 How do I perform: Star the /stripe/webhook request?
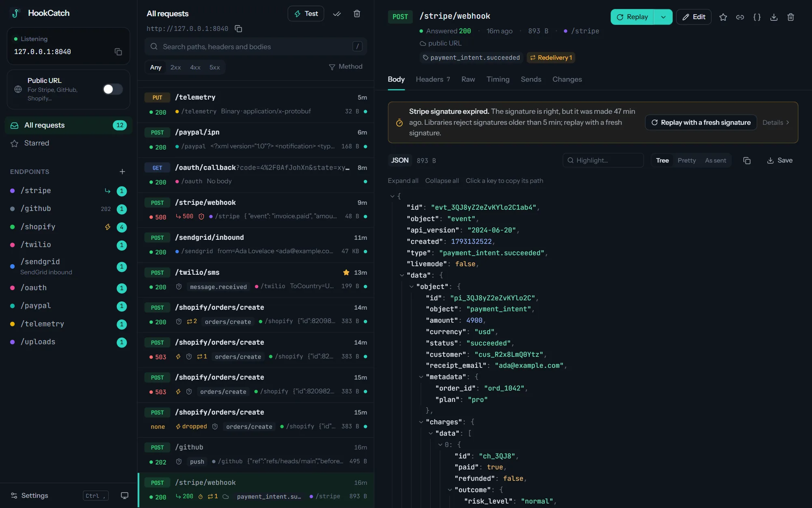(x=723, y=17)
